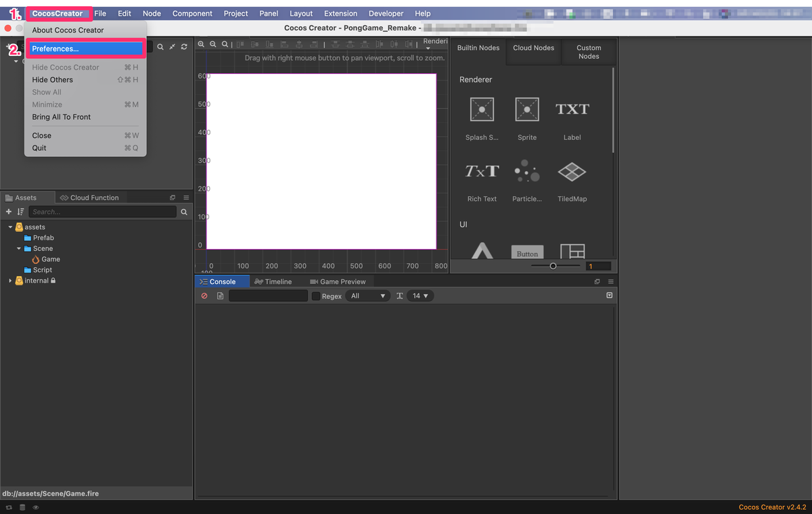Select the Sprite node icon
This screenshot has width=812, height=514.
tap(526, 109)
